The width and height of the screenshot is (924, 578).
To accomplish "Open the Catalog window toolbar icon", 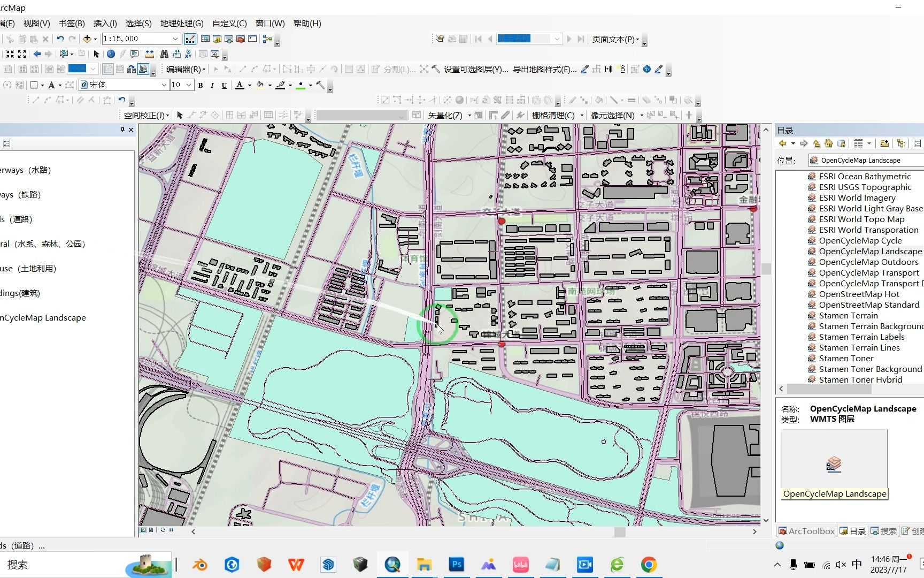I will pyautogui.click(x=217, y=39).
